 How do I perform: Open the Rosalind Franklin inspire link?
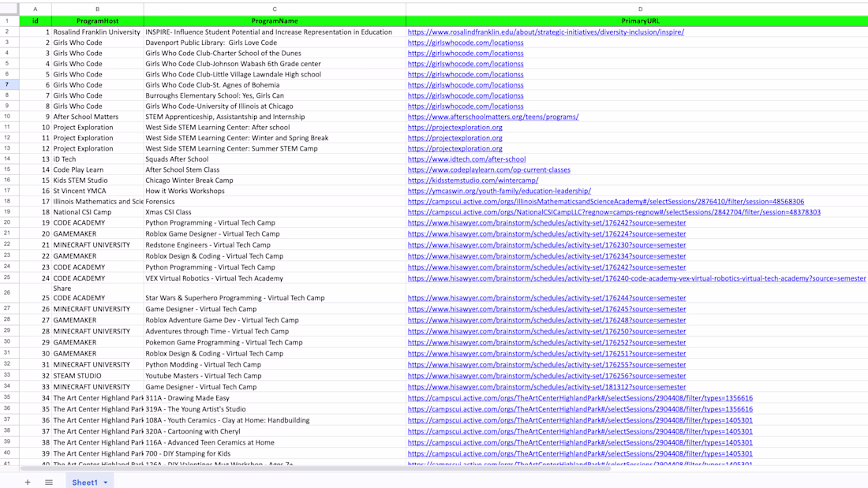[546, 32]
